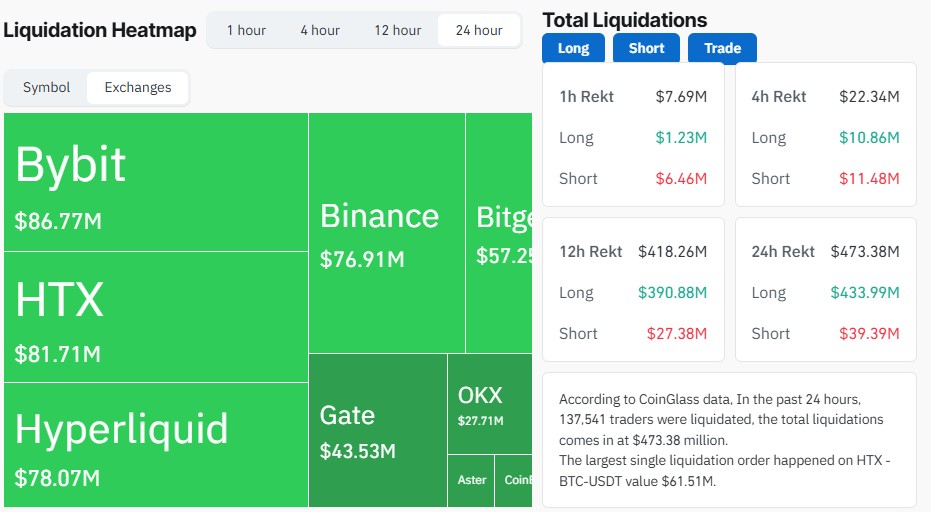Image resolution: width=931 pixels, height=512 pixels.
Task: Select the 1 hour timeframe tab
Action: 246,30
